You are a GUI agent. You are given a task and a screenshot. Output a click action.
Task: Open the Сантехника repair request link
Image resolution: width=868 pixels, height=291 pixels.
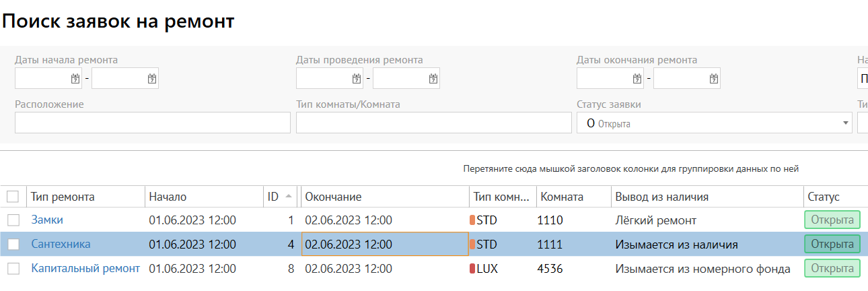click(x=61, y=245)
